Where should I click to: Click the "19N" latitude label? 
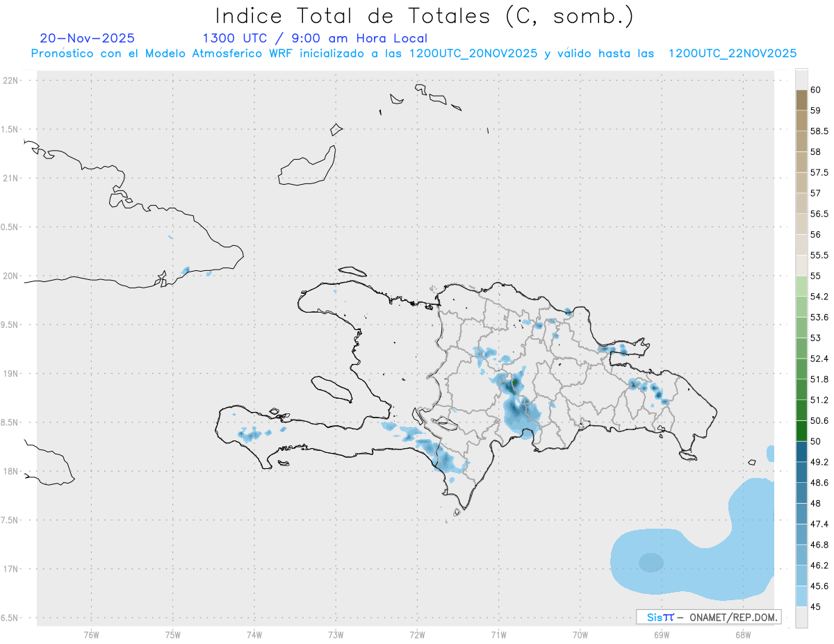pyautogui.click(x=12, y=374)
